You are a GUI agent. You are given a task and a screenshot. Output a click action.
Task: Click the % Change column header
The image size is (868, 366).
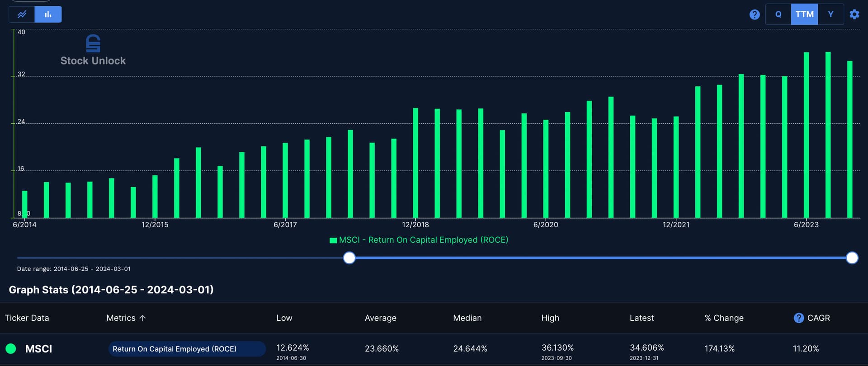tap(724, 318)
